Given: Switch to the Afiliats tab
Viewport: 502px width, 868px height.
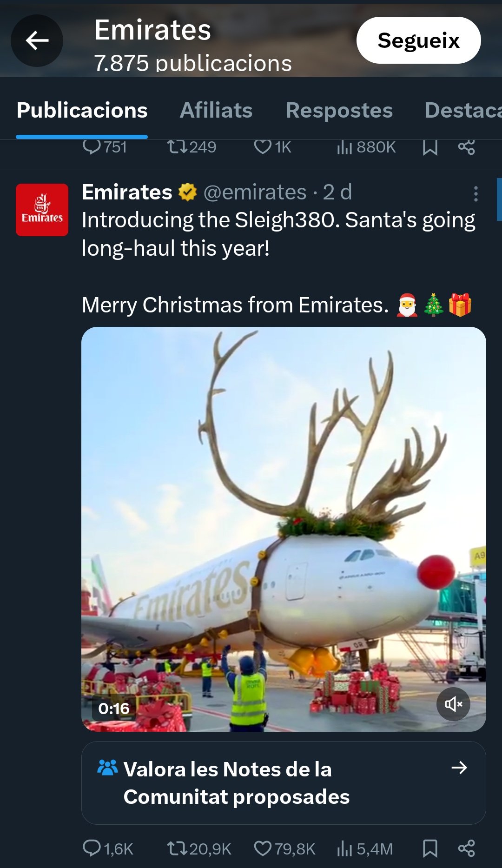Looking at the screenshot, I should [x=216, y=111].
